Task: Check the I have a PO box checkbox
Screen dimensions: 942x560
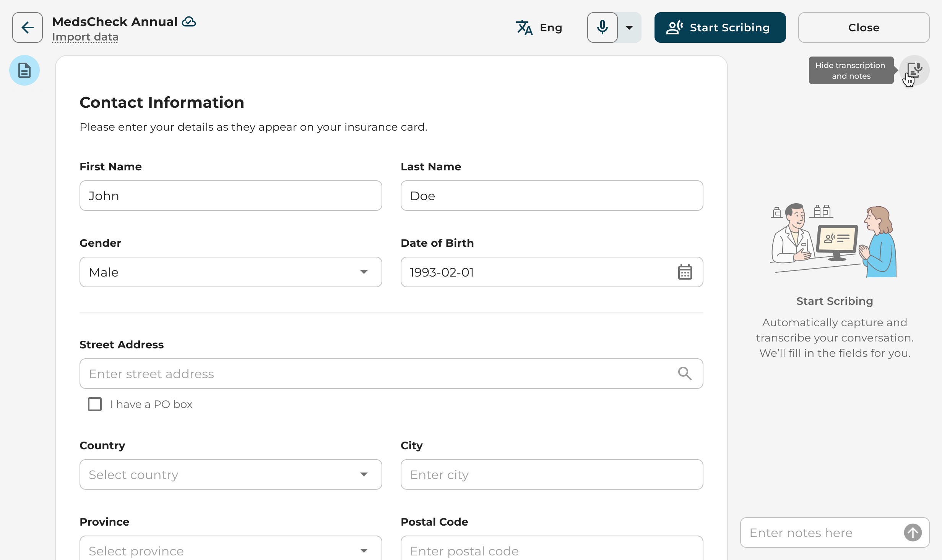Action: coord(95,404)
